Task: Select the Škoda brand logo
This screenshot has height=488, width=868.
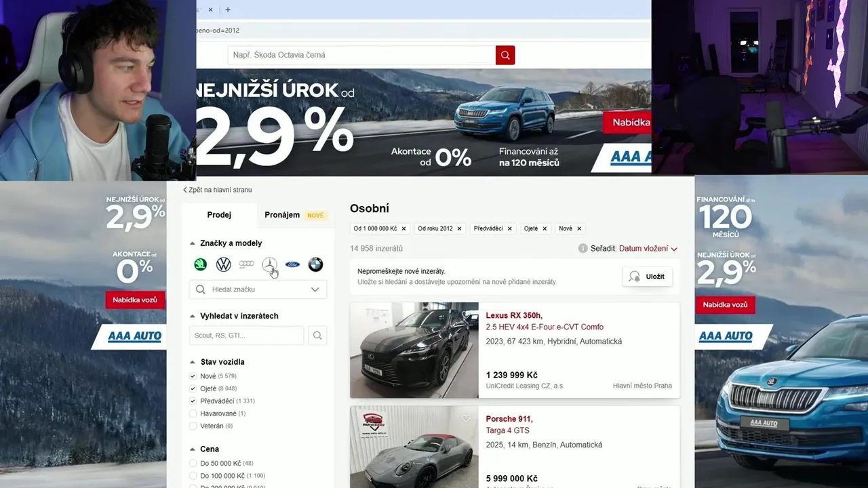Action: click(x=200, y=264)
